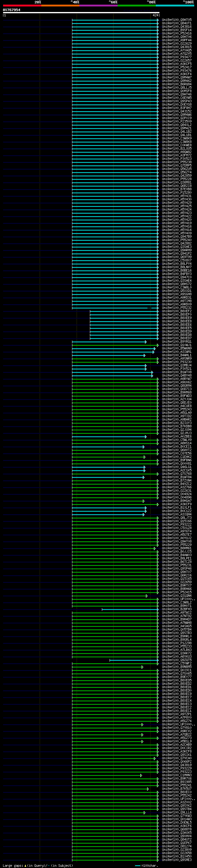The width and height of the screenshot is (197, 868).
Task: Click the cyan ~100% identity color segment
Action: 175,6
